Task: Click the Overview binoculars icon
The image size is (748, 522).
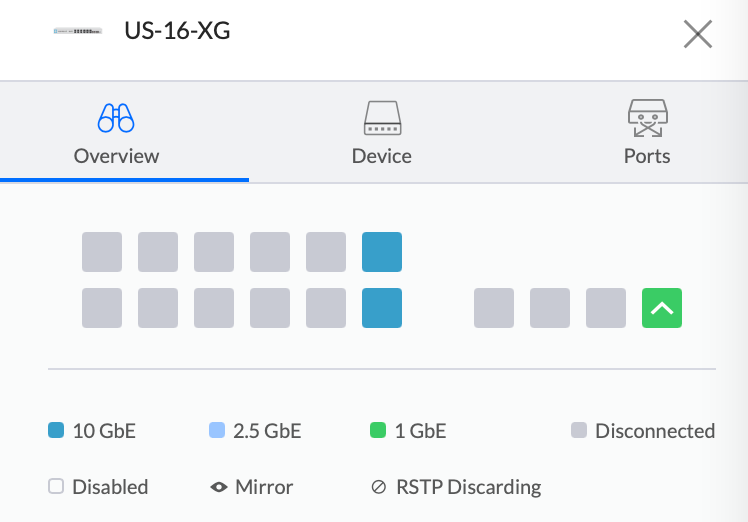Action: 116,118
